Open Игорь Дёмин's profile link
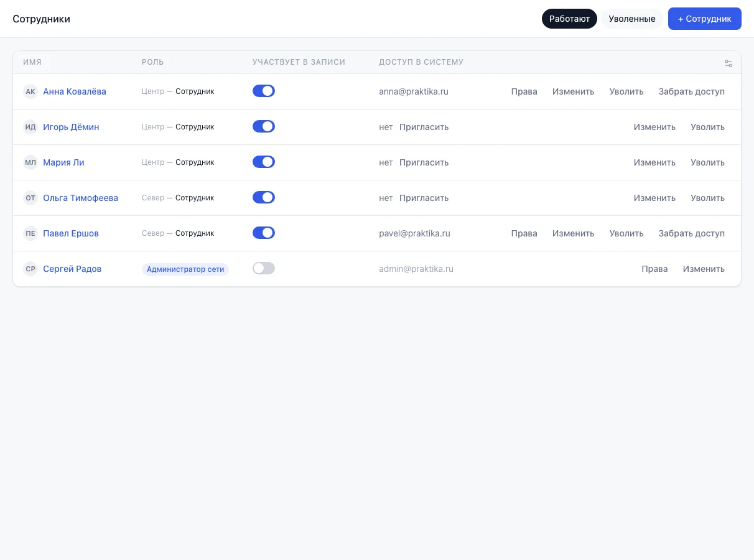This screenshot has height=560, width=754. pos(71,127)
